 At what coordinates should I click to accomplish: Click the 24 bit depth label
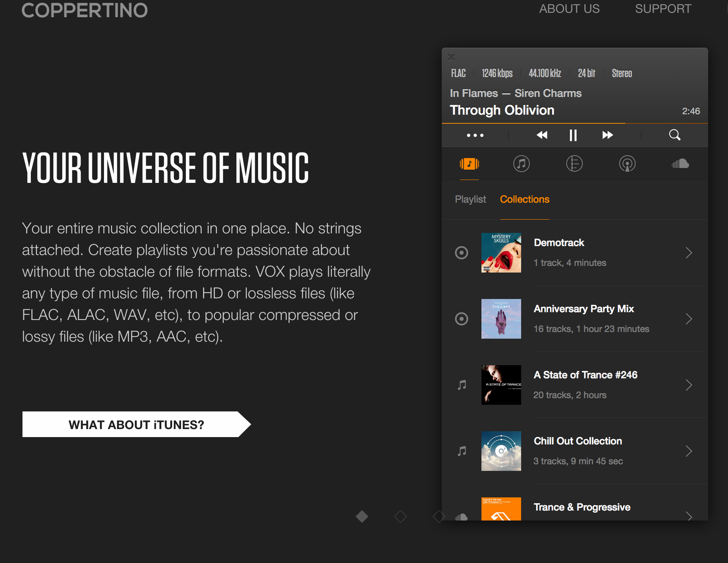586,73
